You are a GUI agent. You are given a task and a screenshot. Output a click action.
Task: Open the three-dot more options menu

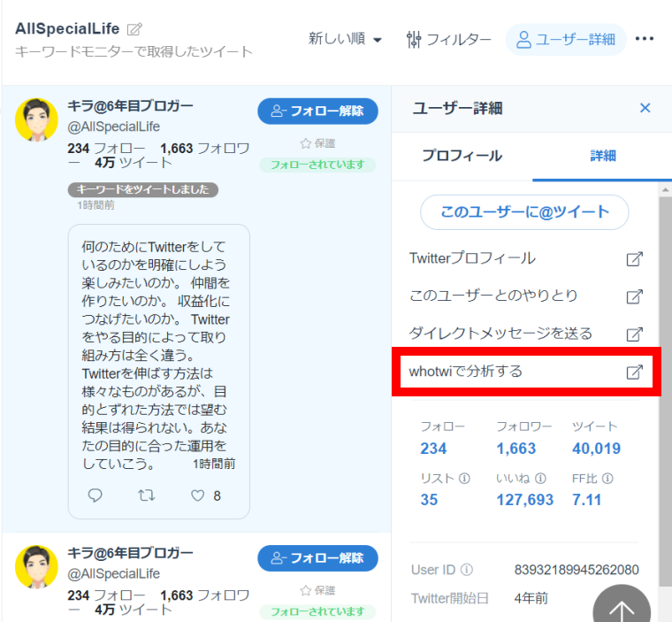[x=645, y=39]
